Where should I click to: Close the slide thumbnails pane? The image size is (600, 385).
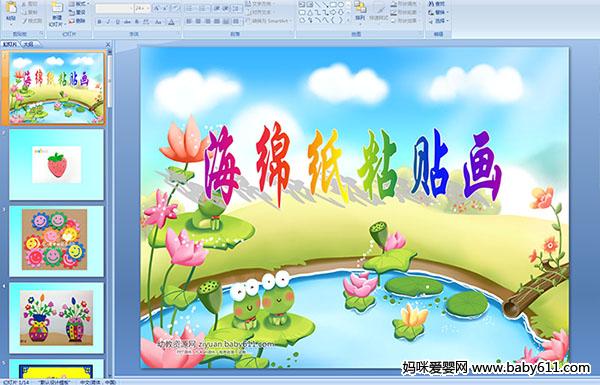108,44
